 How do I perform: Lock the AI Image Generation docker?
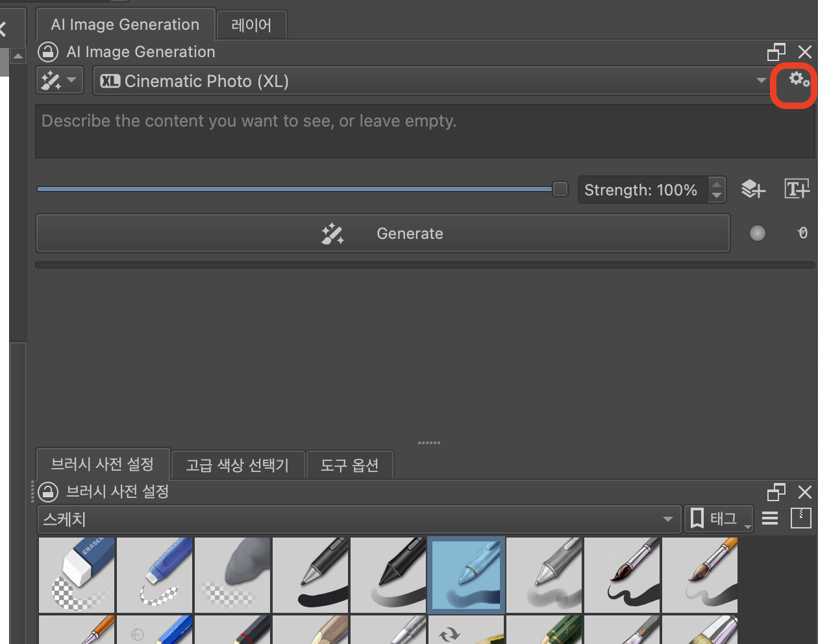point(48,52)
